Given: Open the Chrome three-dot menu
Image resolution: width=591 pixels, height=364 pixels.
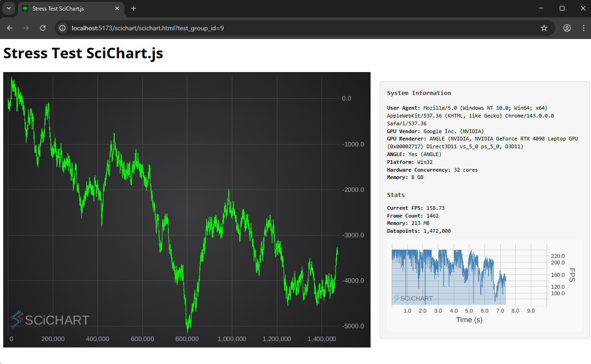Looking at the screenshot, I should coord(583,28).
